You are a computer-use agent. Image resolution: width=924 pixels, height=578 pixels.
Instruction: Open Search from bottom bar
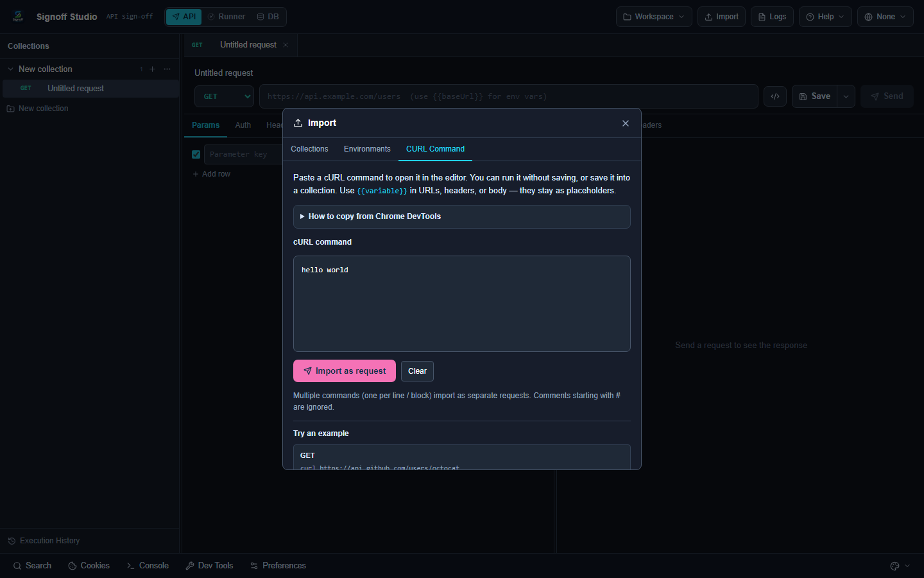tap(32, 566)
